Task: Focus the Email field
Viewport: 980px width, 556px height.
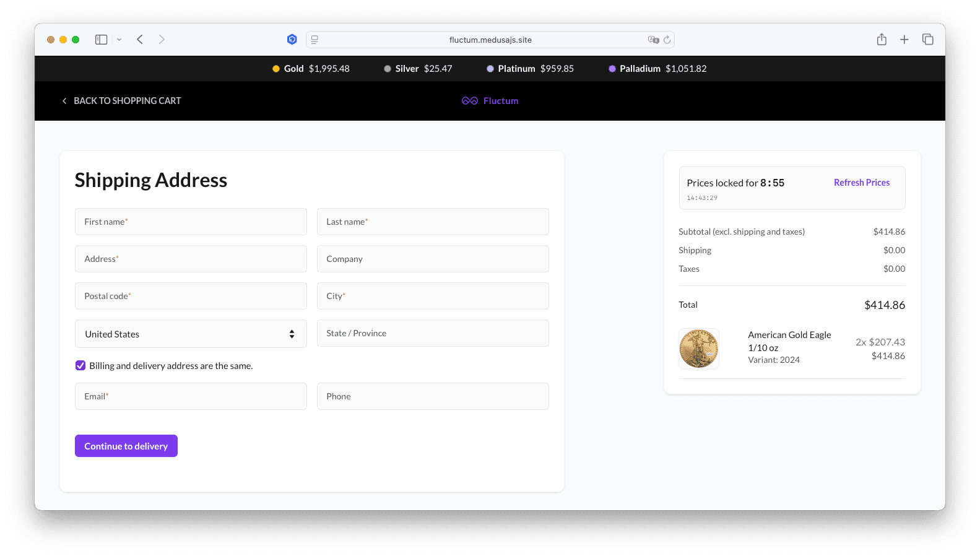Action: [191, 396]
